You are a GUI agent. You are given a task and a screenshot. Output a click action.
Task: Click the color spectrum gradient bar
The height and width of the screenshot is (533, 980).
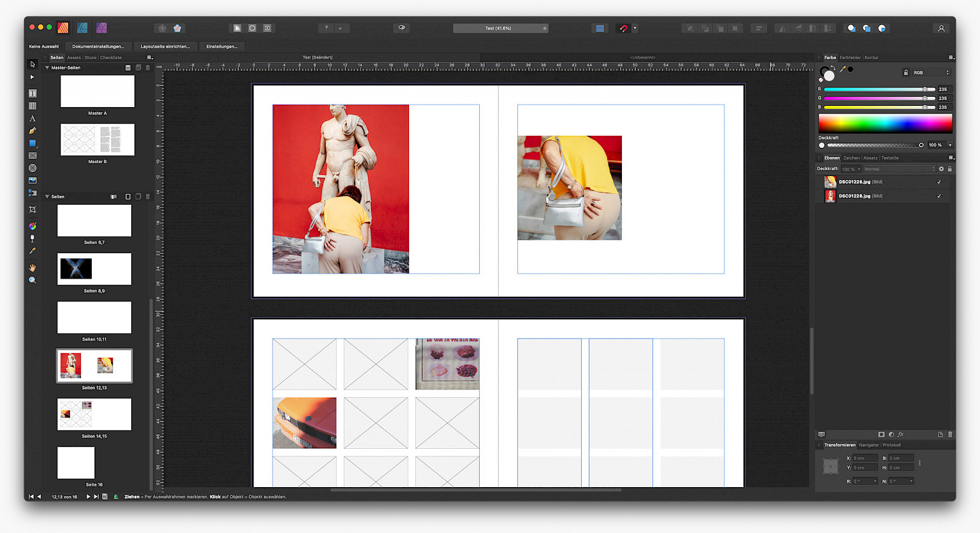[885, 123]
